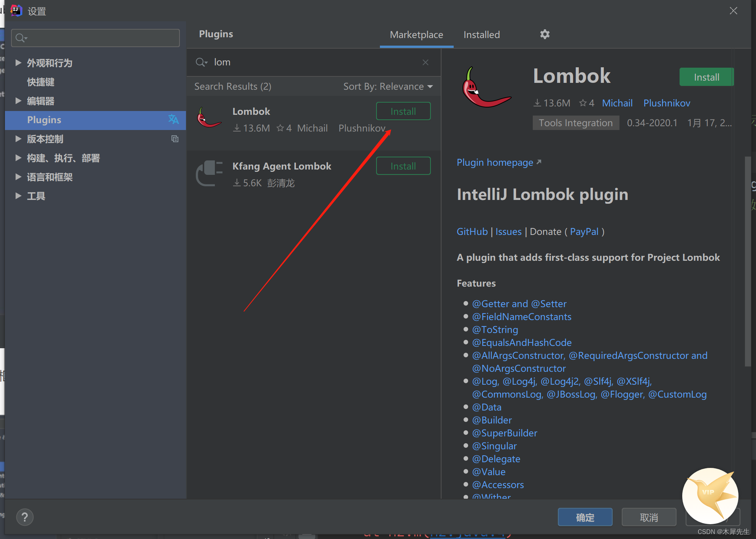Image resolution: width=756 pixels, height=539 pixels.
Task: Open the @EqualsAndHashCode link
Action: point(522,342)
